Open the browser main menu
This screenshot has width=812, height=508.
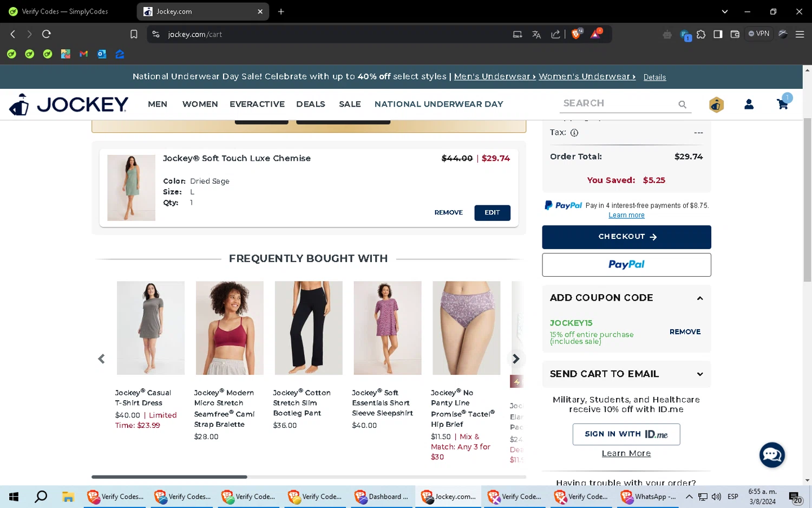pyautogui.click(x=800, y=34)
